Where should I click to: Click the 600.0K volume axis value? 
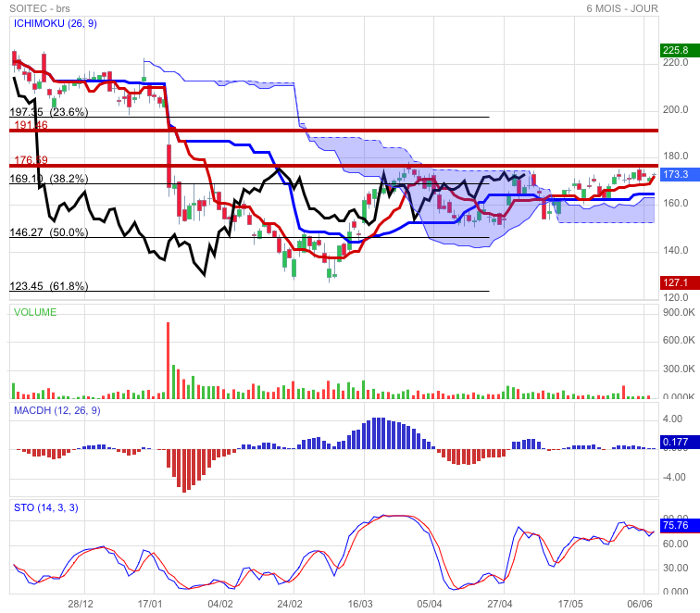pyautogui.click(x=679, y=340)
